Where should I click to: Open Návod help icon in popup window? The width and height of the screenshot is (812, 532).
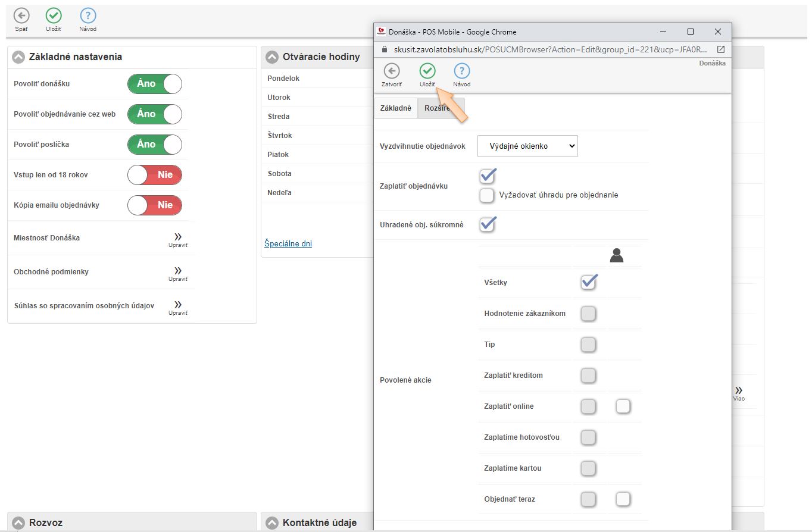pyautogui.click(x=461, y=71)
